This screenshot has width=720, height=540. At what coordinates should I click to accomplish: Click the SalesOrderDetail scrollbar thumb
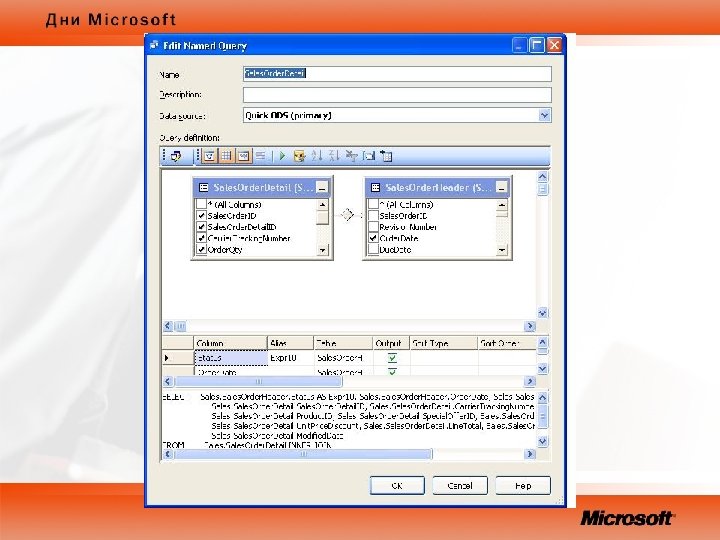click(x=323, y=217)
